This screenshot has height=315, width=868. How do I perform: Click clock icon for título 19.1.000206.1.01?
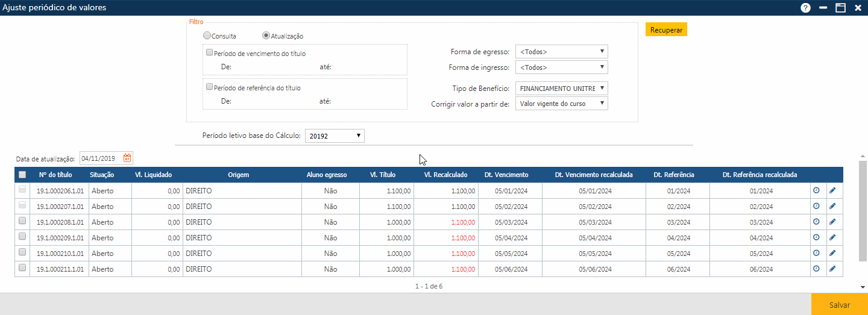point(816,190)
